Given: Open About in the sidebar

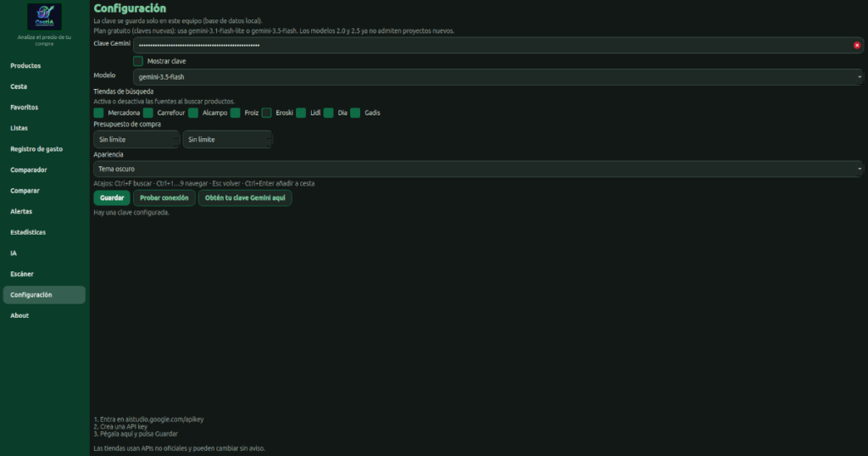Looking at the screenshot, I should 44,316.
